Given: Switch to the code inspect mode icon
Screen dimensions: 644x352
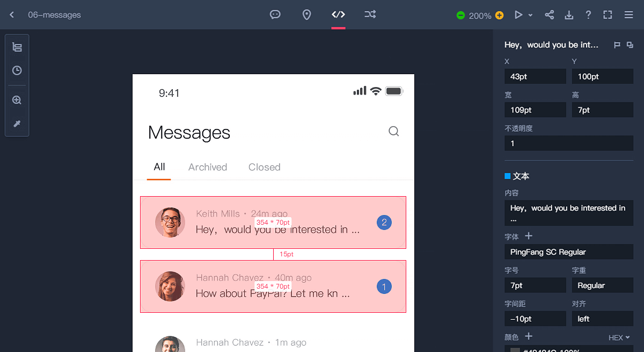Looking at the screenshot, I should click(x=338, y=15).
